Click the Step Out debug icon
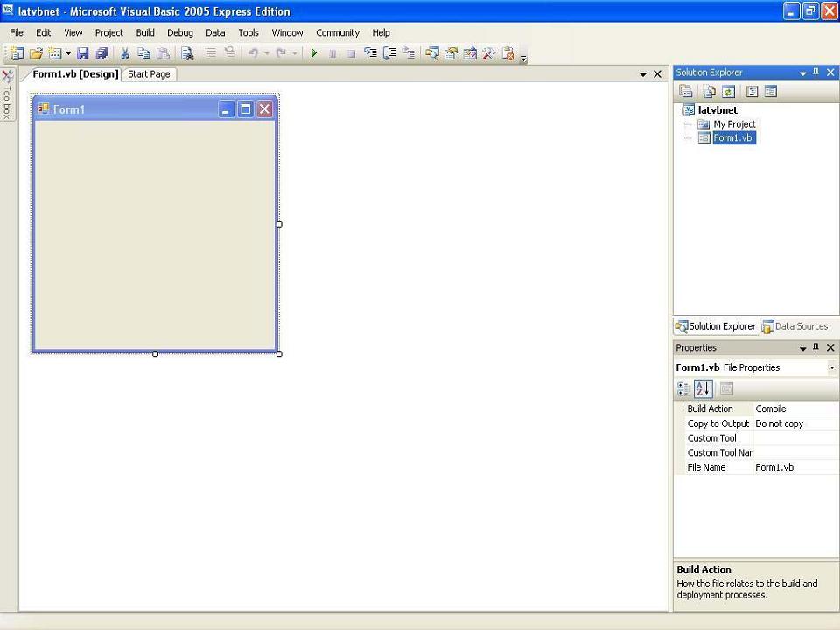This screenshot has height=630, width=840. point(409,53)
